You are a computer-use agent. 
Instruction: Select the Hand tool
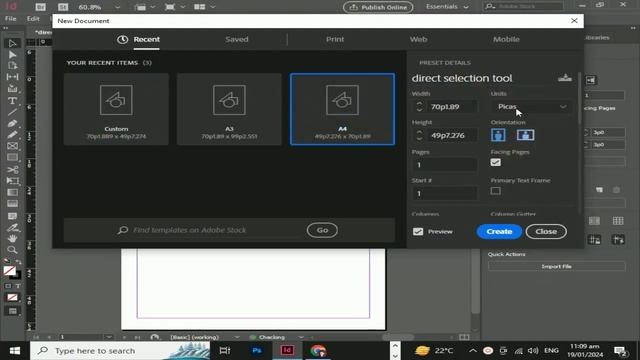12,238
